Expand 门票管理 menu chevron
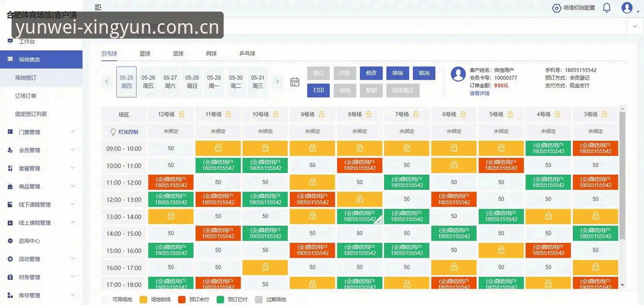The image size is (644, 305). [x=72, y=132]
